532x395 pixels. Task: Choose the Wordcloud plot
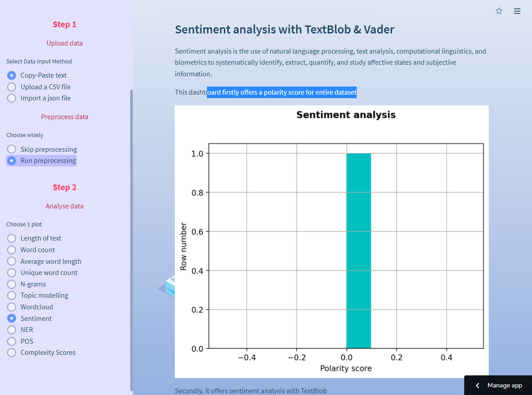[12, 307]
